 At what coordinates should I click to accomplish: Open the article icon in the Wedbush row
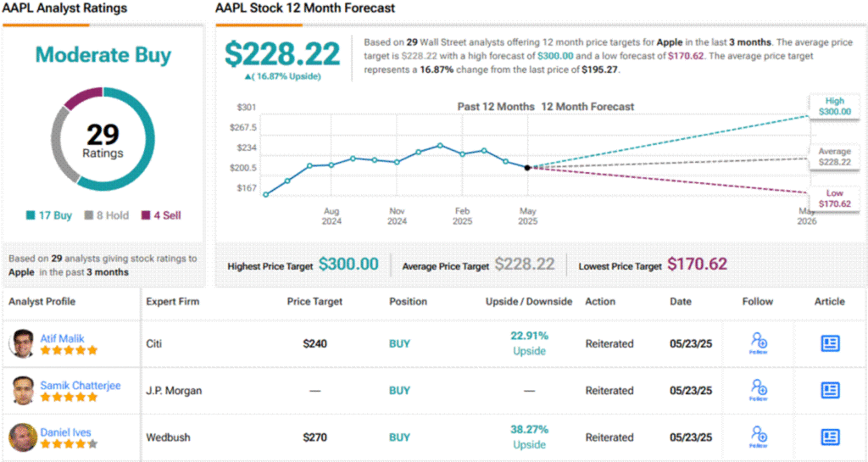click(830, 437)
